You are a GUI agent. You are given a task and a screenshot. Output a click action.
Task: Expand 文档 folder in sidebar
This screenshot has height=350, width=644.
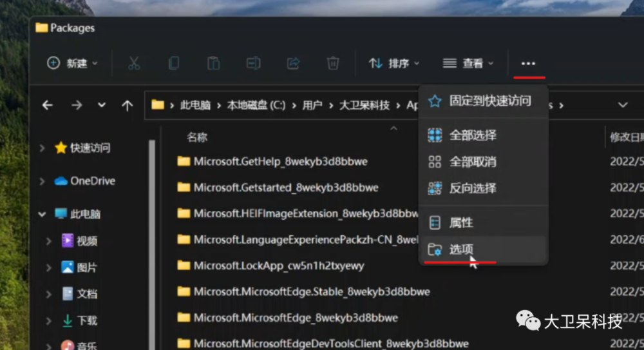click(48, 294)
